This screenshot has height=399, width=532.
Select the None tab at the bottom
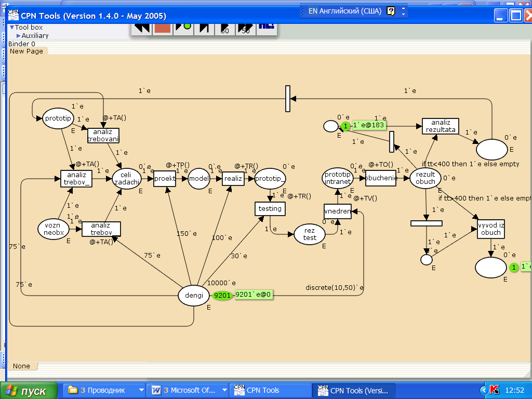tap(21, 366)
